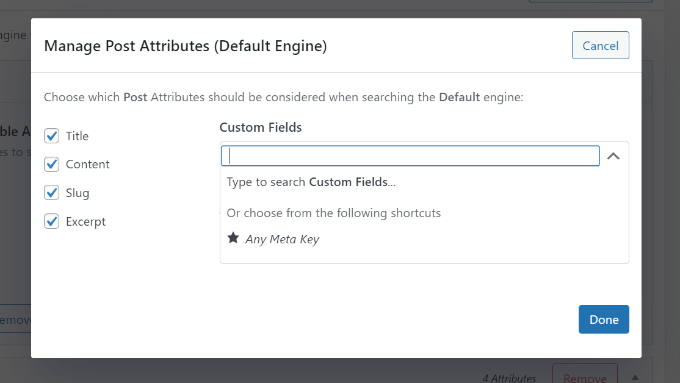The height and width of the screenshot is (383, 680).
Task: Cancel the Manage Post Attributes dialog
Action: click(600, 45)
